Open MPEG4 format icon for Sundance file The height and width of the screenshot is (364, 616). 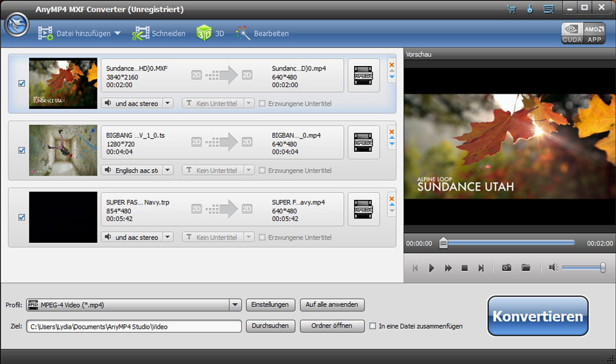[x=363, y=76]
